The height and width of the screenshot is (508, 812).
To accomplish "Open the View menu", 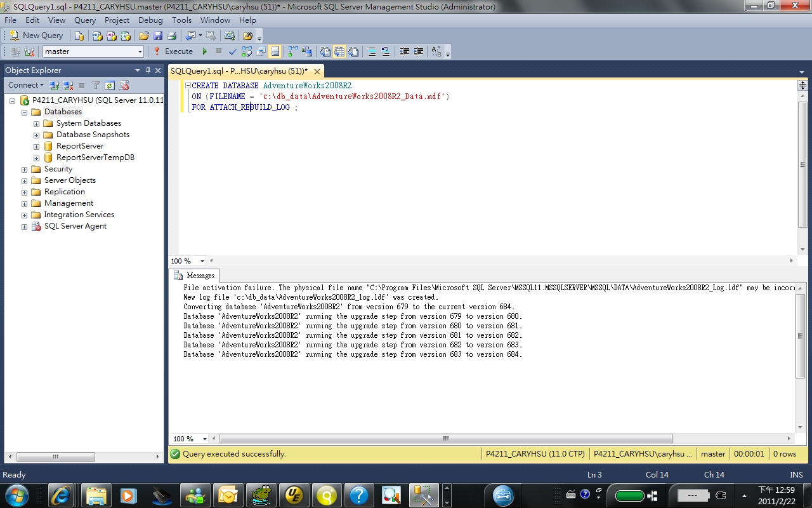I will click(57, 20).
